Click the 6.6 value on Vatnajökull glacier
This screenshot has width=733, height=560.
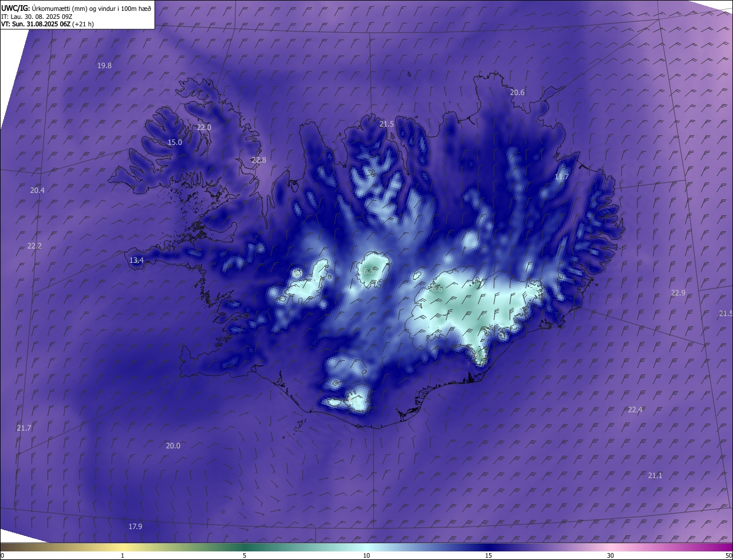point(436,289)
